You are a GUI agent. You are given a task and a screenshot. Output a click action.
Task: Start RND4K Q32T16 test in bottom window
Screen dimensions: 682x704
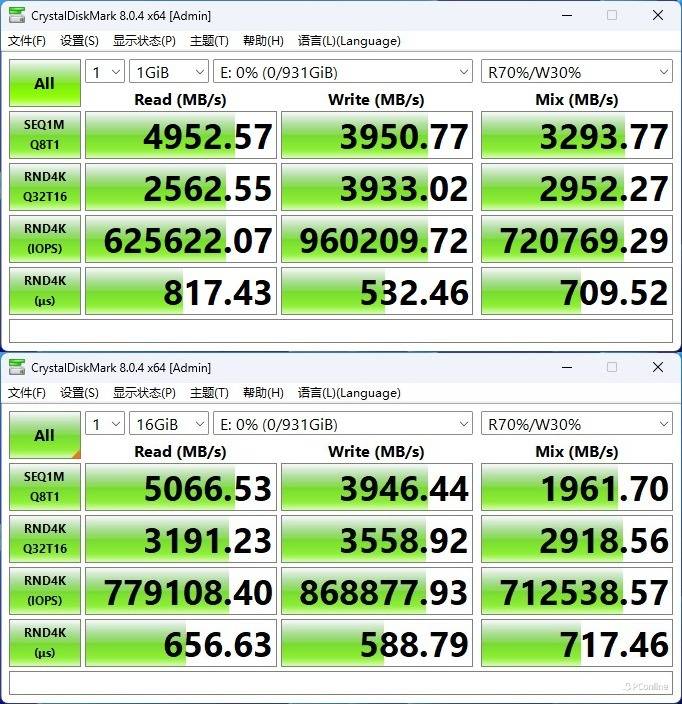[44, 539]
